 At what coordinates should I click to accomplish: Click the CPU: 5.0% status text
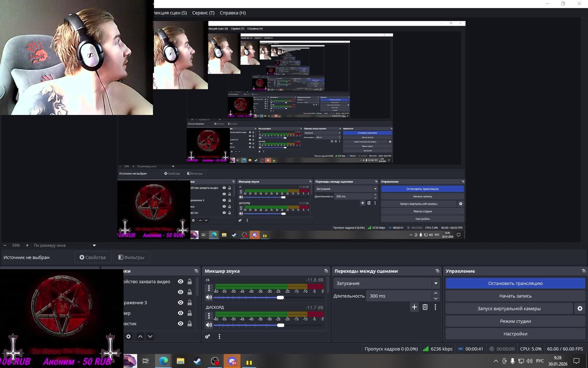pyautogui.click(x=531, y=349)
